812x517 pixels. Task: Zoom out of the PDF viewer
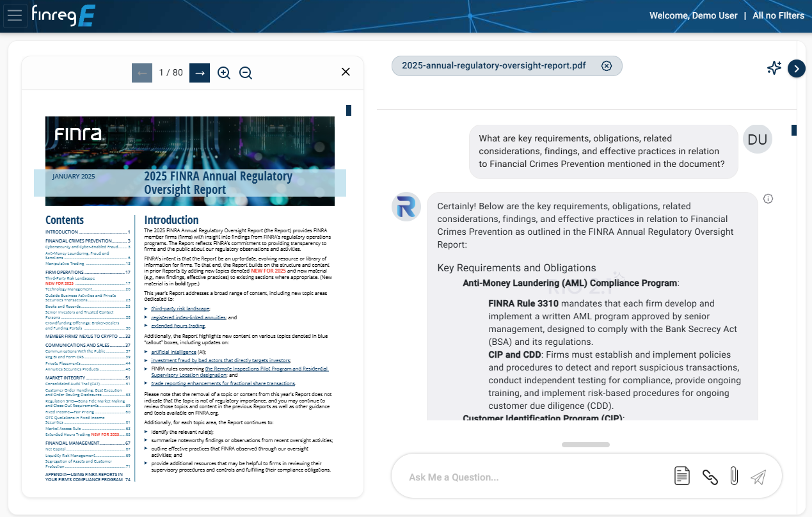click(x=246, y=73)
